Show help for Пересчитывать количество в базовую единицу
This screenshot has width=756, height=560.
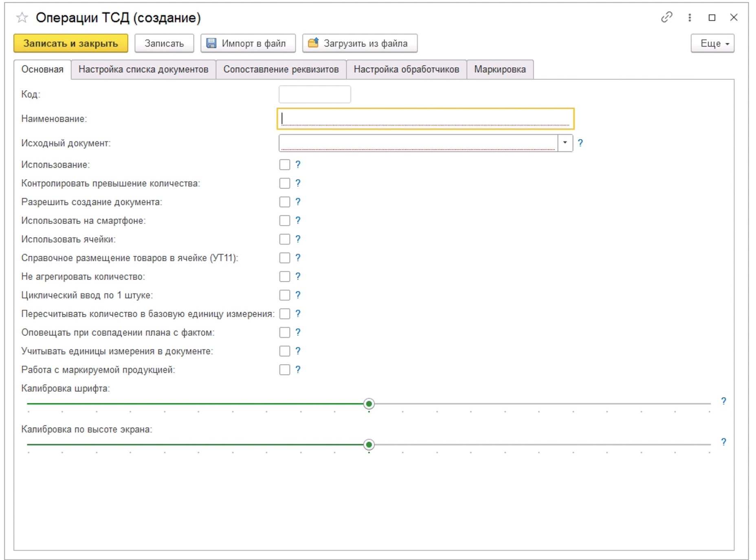coord(298,313)
